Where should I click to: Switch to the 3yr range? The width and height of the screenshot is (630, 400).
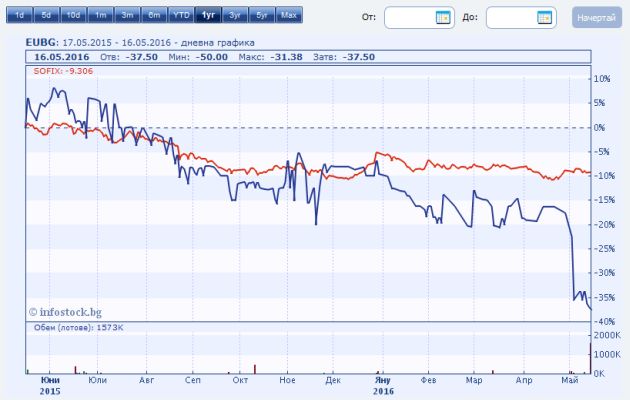click(x=234, y=16)
